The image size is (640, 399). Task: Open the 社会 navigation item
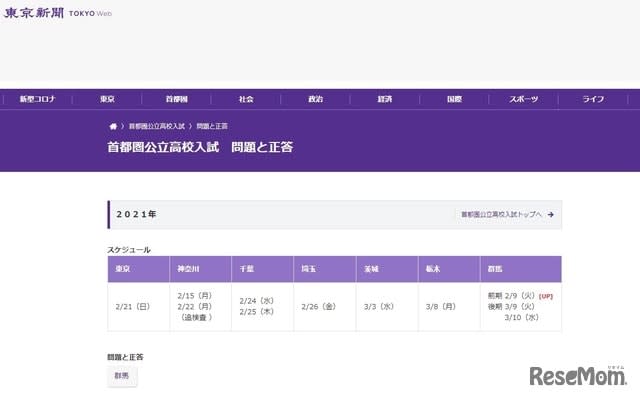(x=246, y=99)
